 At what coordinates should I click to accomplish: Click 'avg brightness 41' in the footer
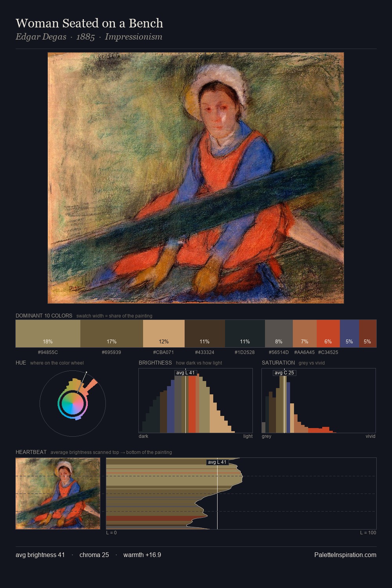point(40,555)
